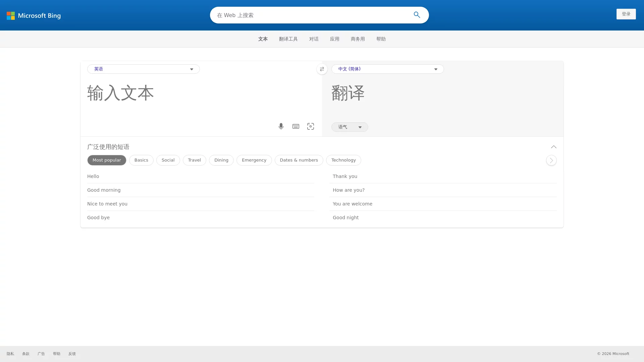Screen dimensions: 644x362
Task: Select the Emergency phrase category
Action: [254, 160]
